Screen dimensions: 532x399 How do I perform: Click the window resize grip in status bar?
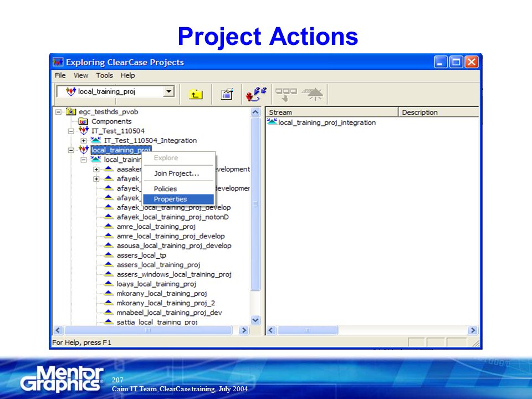[476, 344]
